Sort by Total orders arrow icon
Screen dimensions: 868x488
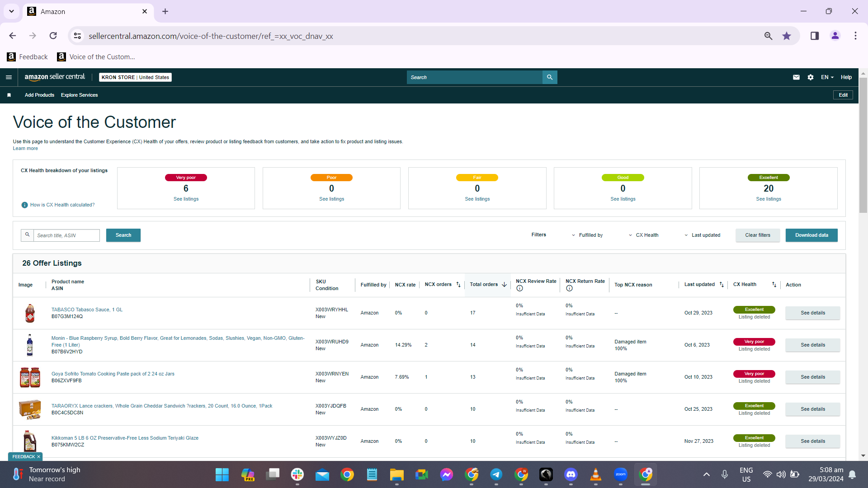pos(504,285)
